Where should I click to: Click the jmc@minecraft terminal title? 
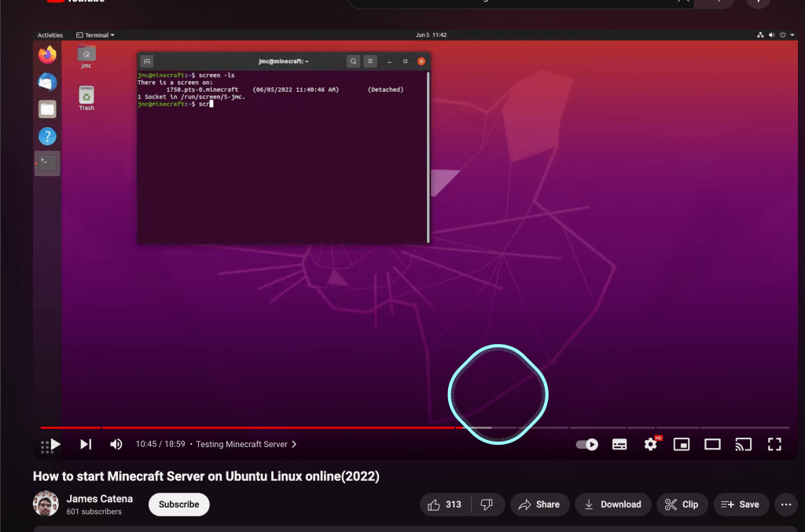point(283,61)
